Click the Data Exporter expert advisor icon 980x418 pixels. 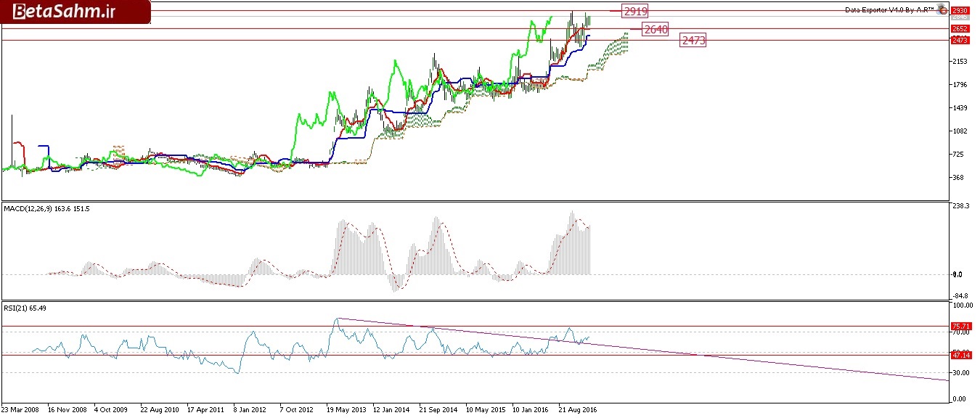(x=942, y=9)
